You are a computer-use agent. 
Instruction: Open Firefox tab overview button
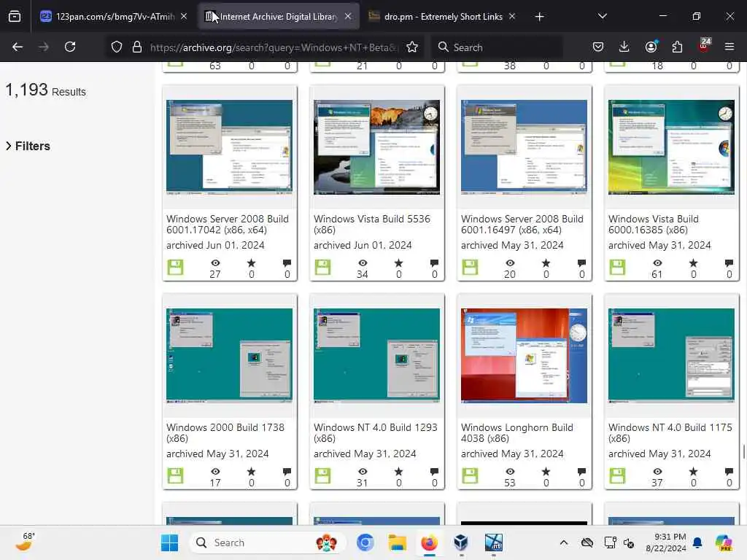15,17
